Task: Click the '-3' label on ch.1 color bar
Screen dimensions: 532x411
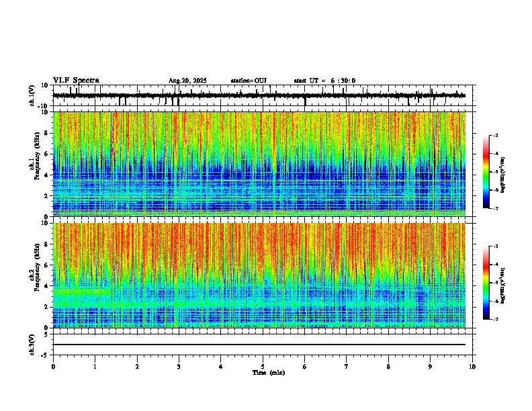Action: coord(495,135)
